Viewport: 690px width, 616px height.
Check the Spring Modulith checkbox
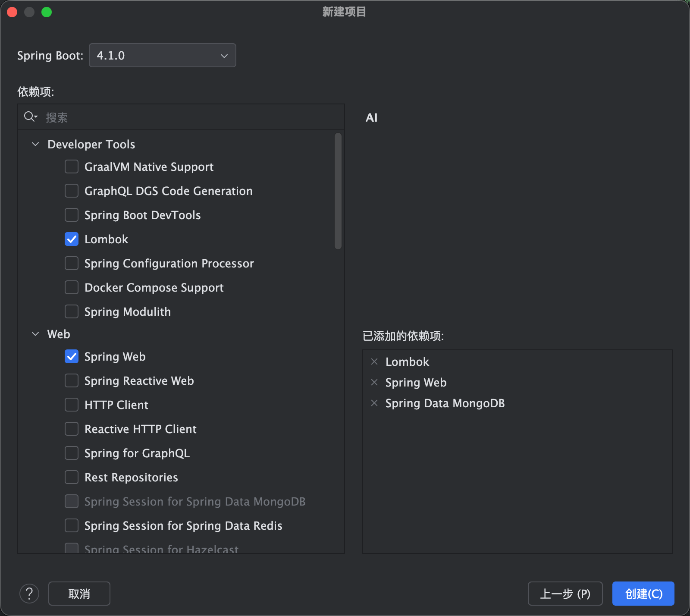coord(72,311)
